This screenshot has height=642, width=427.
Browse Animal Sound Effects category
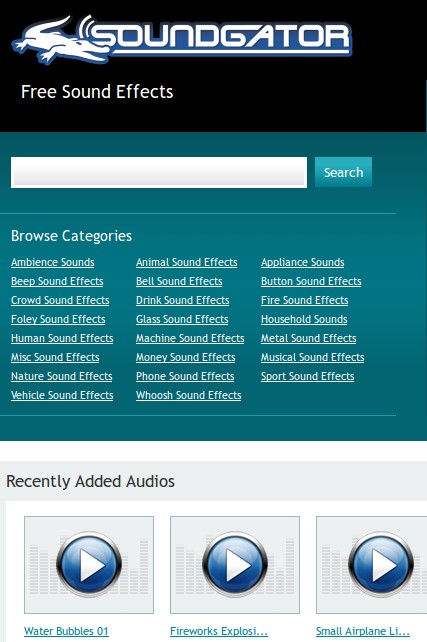point(187,262)
